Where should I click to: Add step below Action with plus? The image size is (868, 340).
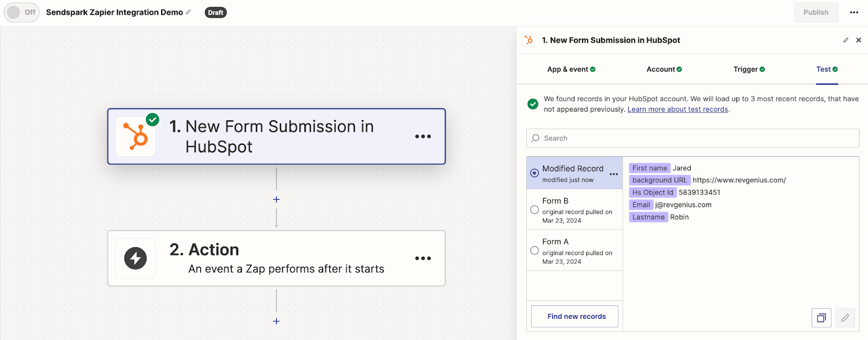pos(276,322)
